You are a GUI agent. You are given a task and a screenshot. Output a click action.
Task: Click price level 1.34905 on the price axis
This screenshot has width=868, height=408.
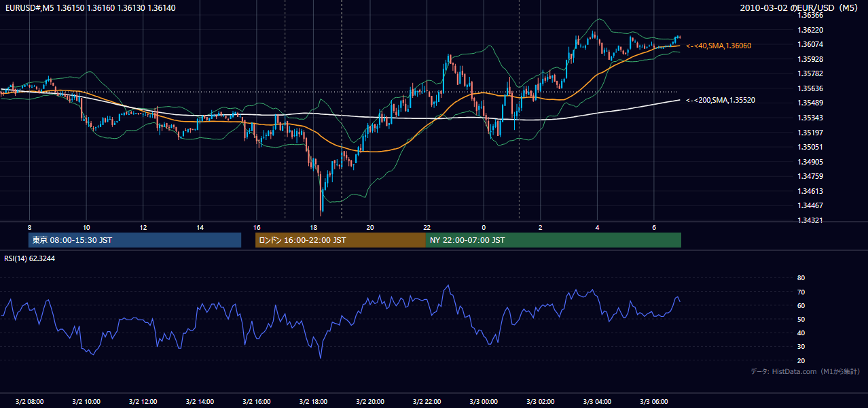[810, 162]
